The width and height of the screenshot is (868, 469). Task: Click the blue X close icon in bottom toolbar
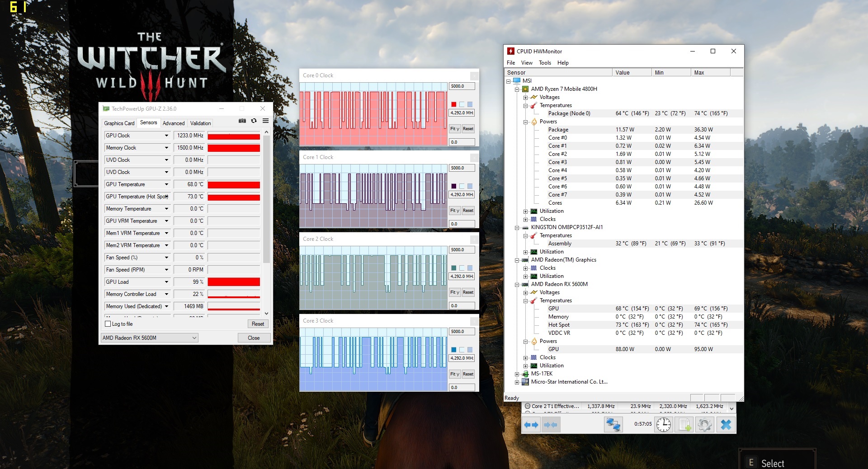[x=726, y=425]
